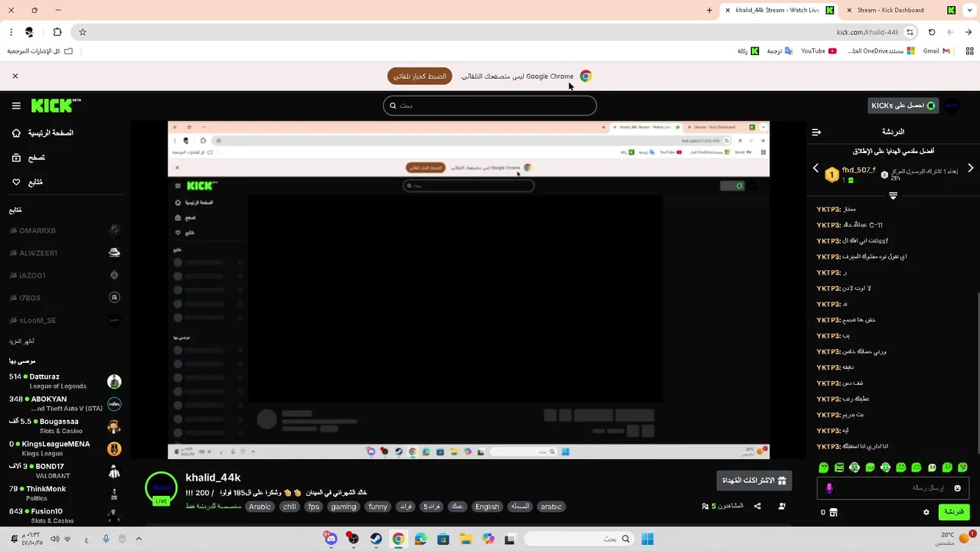Open fhd_507_f leaderboard entry
The width and height of the screenshot is (980, 551).
tap(851, 174)
